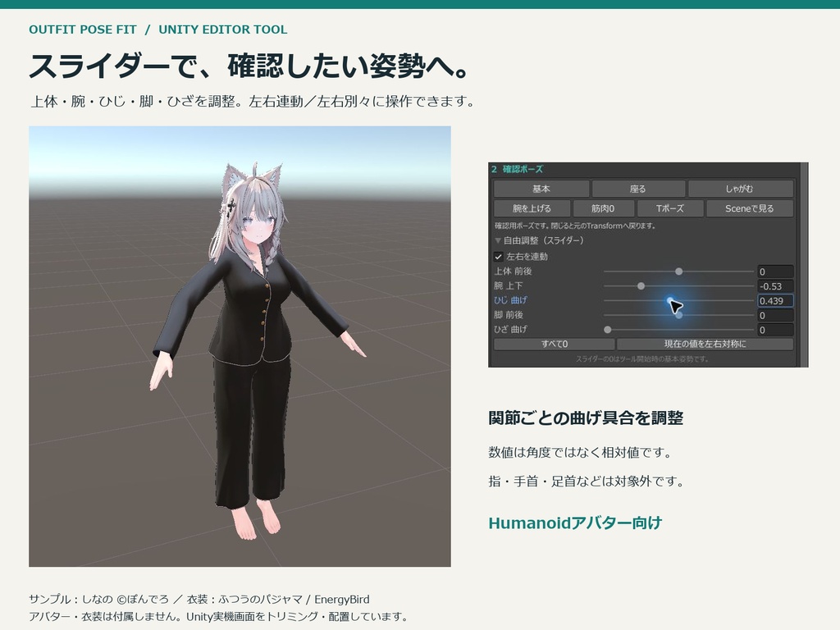The height and width of the screenshot is (630, 840).
Task: Click the ひじ 曲げ label
Action: coord(510,300)
